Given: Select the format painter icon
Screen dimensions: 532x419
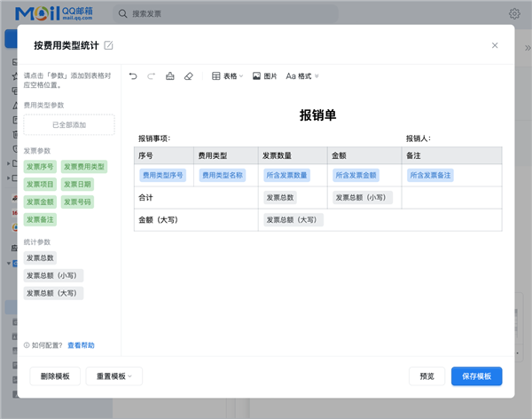Looking at the screenshot, I should (x=169, y=76).
